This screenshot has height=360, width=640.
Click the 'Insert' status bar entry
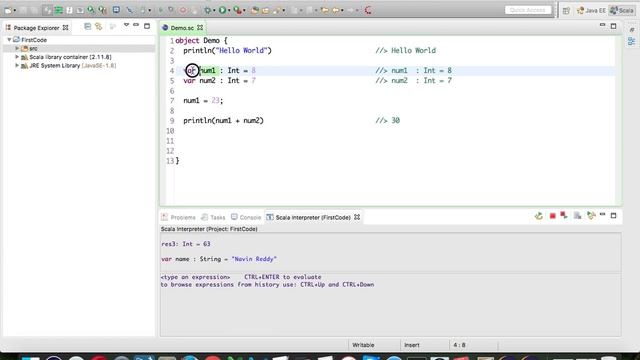tap(412, 345)
